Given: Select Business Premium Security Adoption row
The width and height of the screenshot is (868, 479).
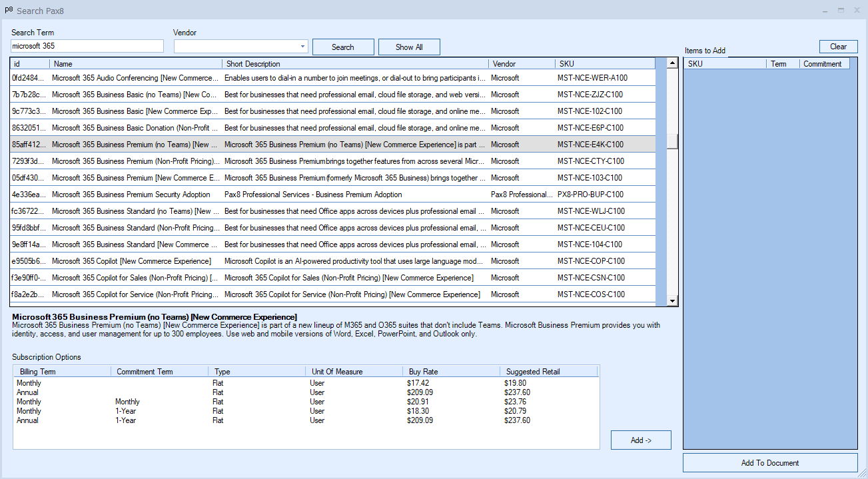Looking at the screenshot, I should (132, 195).
